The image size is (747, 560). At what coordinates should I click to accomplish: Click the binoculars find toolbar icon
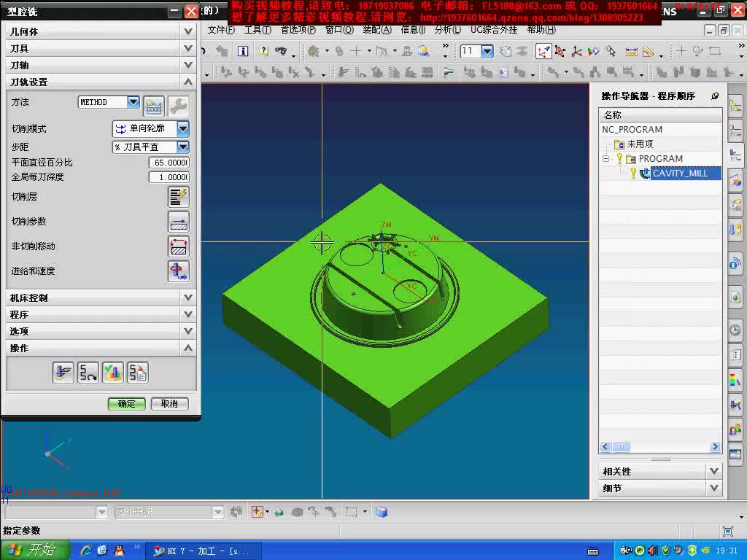281,51
